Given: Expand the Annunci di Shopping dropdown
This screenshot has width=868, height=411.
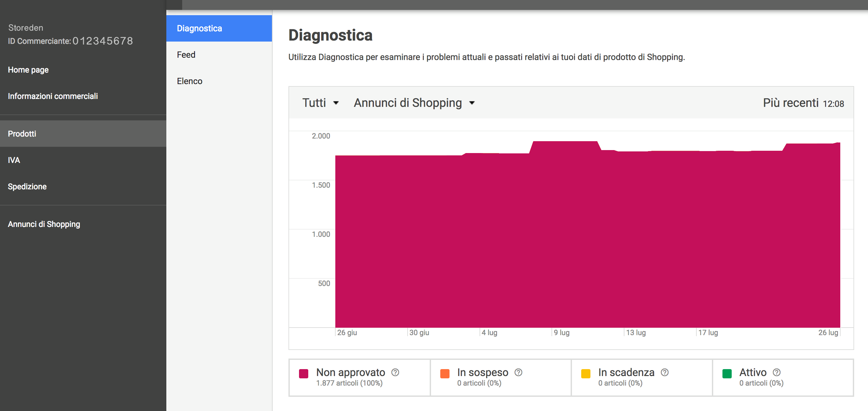Looking at the screenshot, I should (x=414, y=103).
